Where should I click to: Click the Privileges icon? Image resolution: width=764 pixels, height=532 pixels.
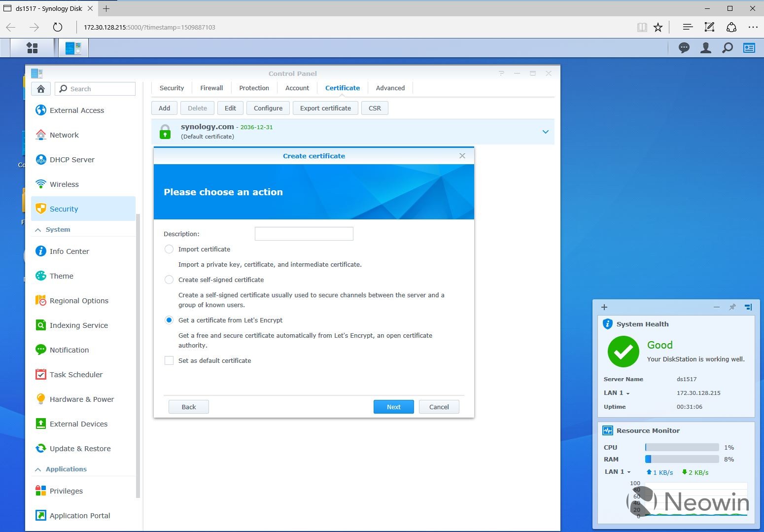(x=41, y=491)
